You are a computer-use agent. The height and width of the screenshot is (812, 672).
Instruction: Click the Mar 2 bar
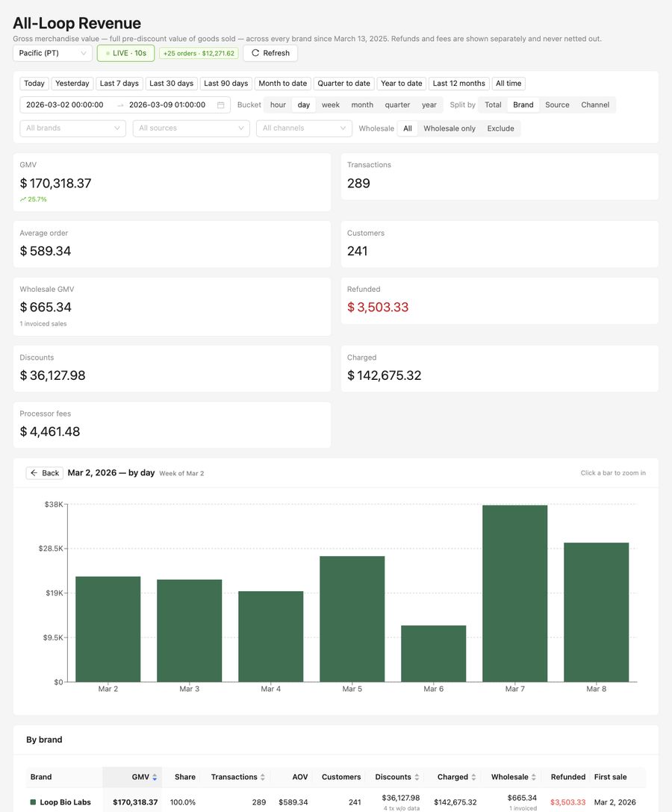click(108, 629)
